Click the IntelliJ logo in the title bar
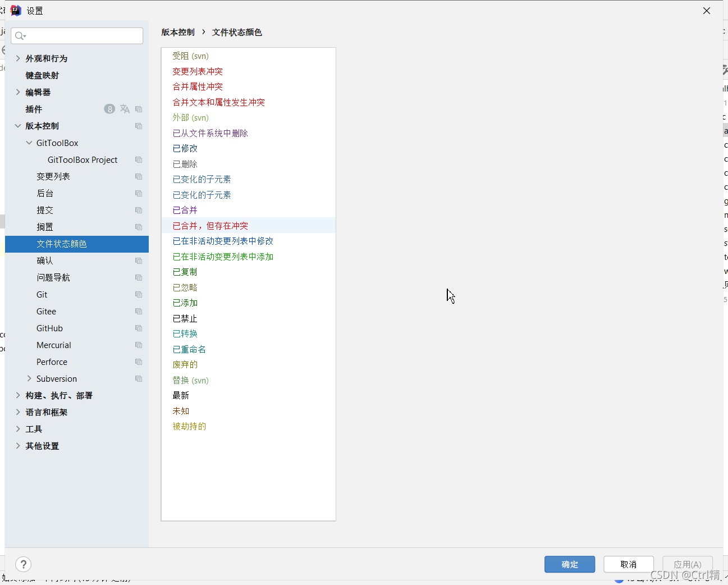 click(16, 10)
